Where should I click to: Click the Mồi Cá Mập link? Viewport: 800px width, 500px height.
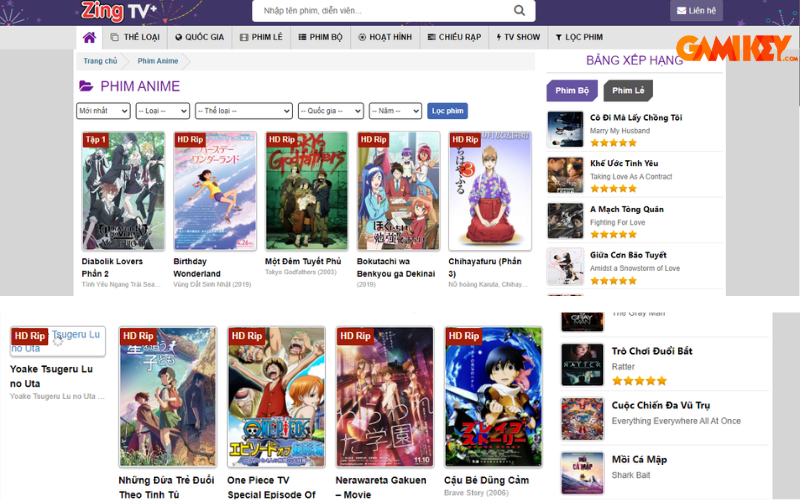point(639,459)
